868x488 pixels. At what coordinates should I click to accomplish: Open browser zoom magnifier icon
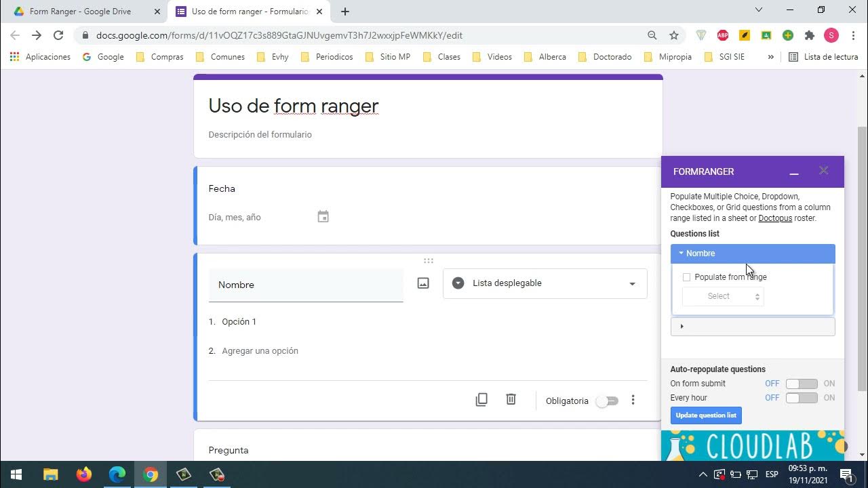[x=652, y=35]
